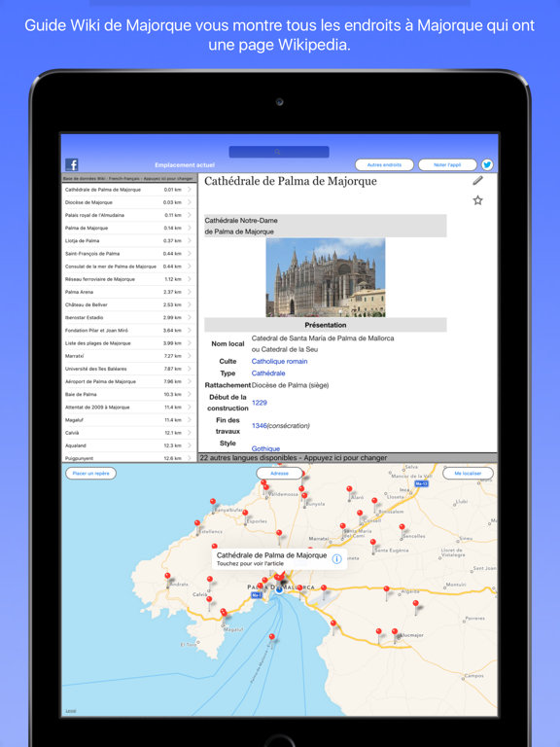Click the pencil edit icon
Image resolution: width=560 pixels, height=747 pixels.
477,181
